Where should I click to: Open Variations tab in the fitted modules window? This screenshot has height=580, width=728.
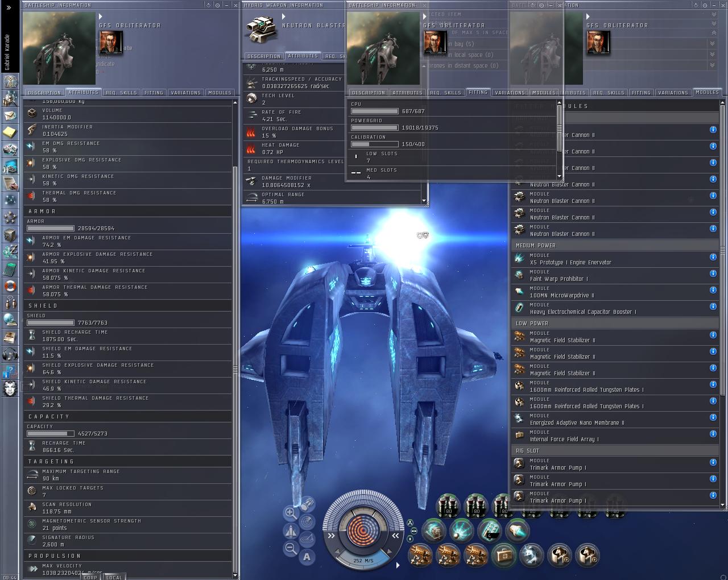tap(673, 93)
